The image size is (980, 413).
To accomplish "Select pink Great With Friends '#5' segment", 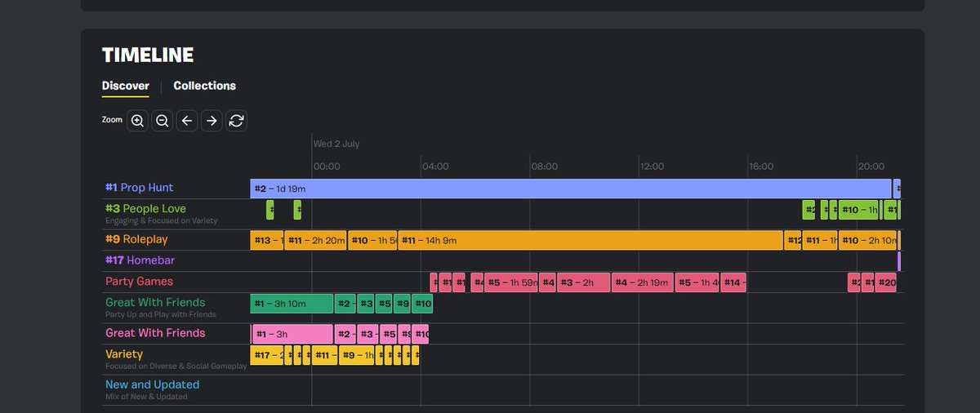I will [x=389, y=334].
